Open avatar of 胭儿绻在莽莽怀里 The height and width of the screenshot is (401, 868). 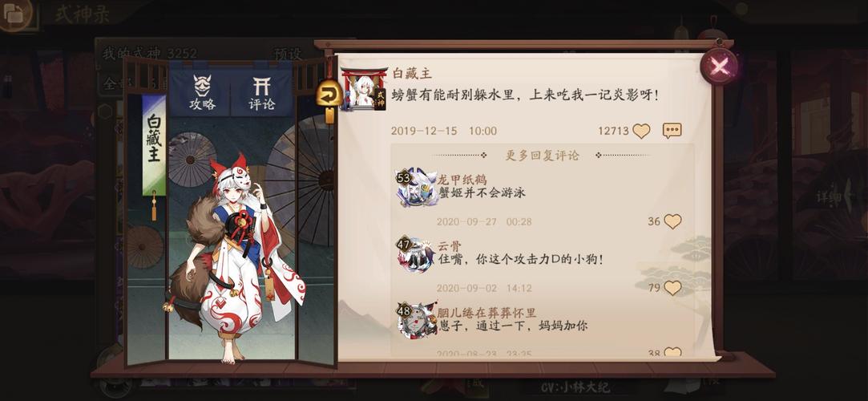[x=417, y=322]
